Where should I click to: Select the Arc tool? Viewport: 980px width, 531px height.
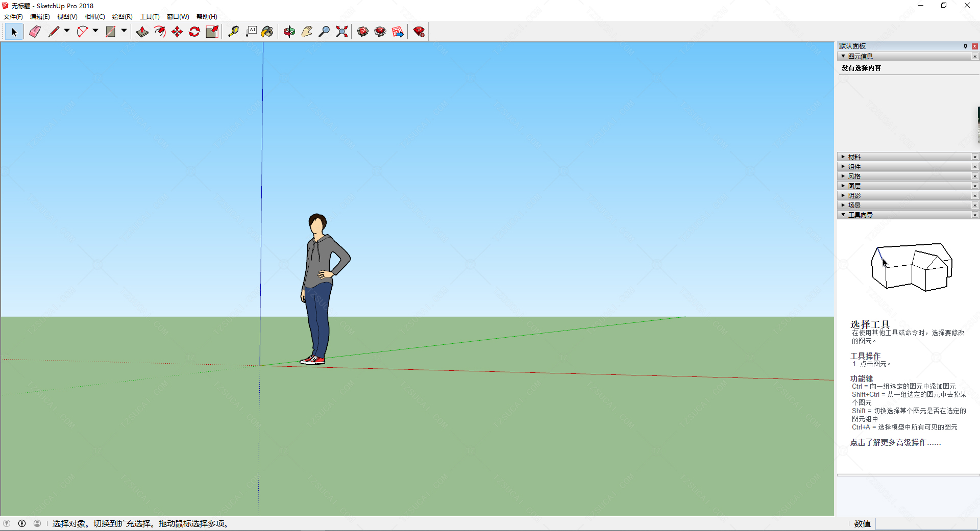pyautogui.click(x=82, y=32)
